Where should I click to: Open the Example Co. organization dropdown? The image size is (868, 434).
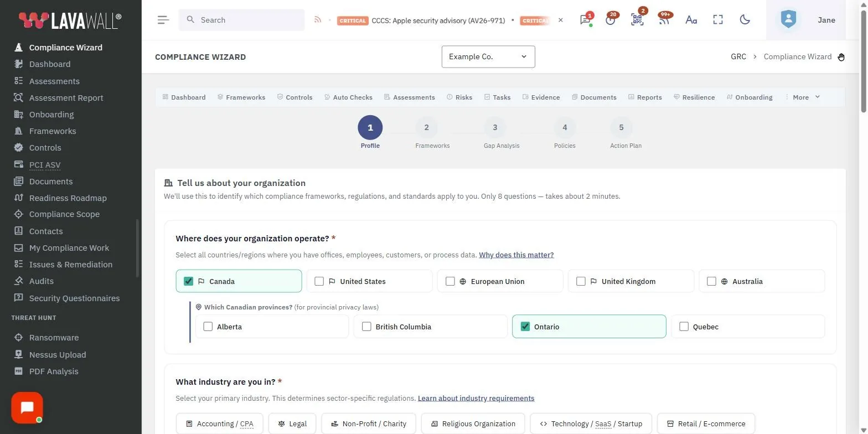[x=488, y=56]
